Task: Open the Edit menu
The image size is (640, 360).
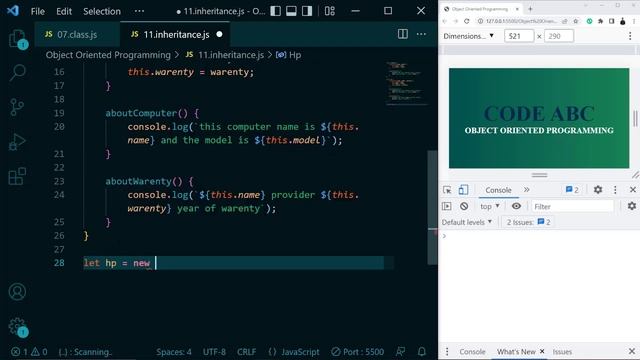Action: pyautogui.click(x=64, y=11)
